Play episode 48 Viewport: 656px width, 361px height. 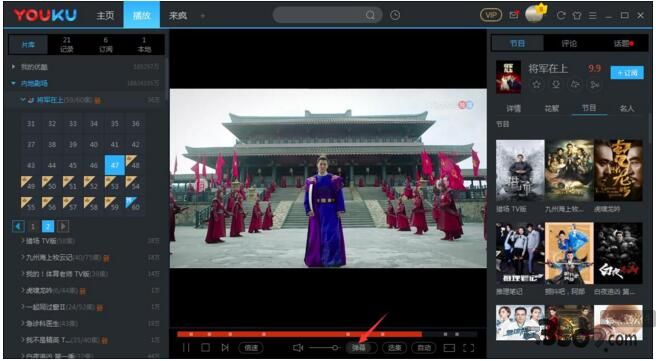click(136, 165)
